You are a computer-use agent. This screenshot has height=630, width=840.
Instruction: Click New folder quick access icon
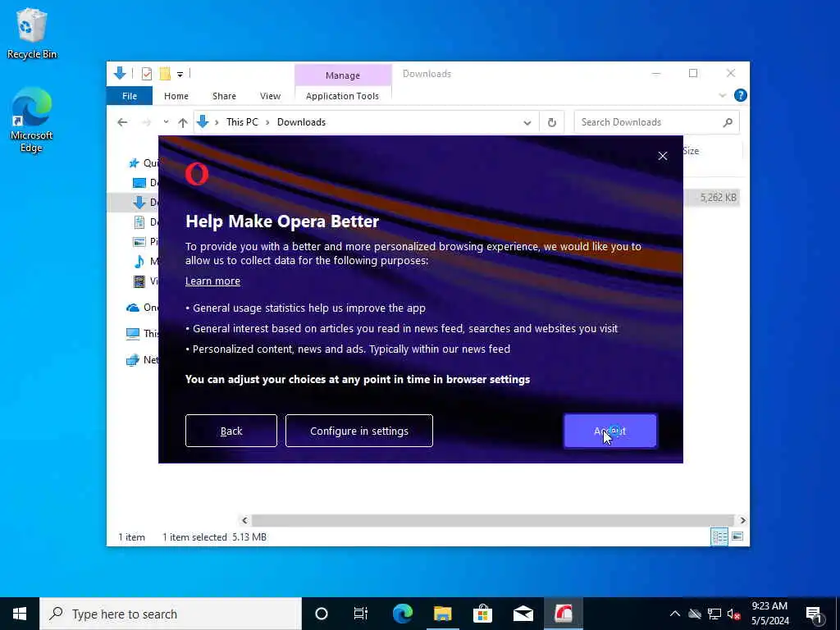tap(165, 73)
